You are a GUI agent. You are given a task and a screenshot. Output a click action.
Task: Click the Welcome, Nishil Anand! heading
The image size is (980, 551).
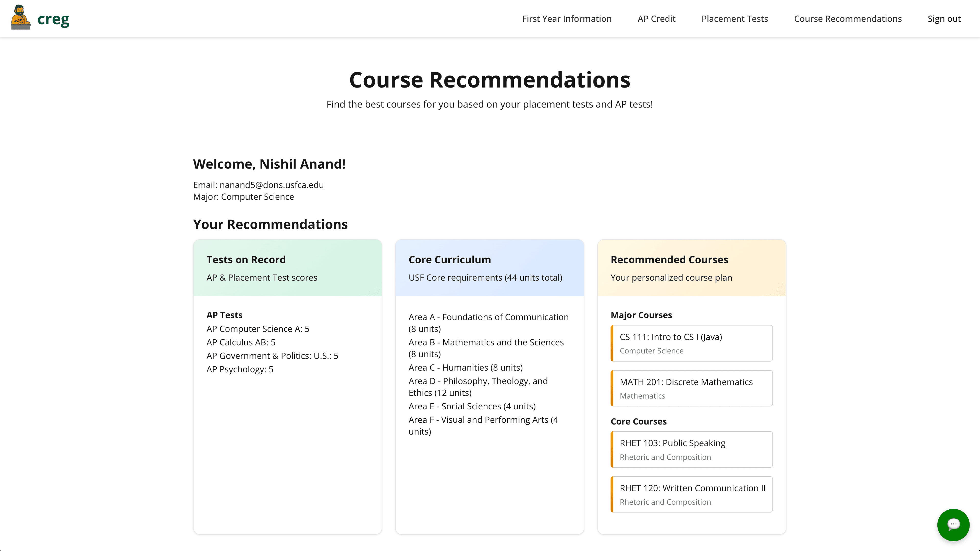tap(269, 164)
